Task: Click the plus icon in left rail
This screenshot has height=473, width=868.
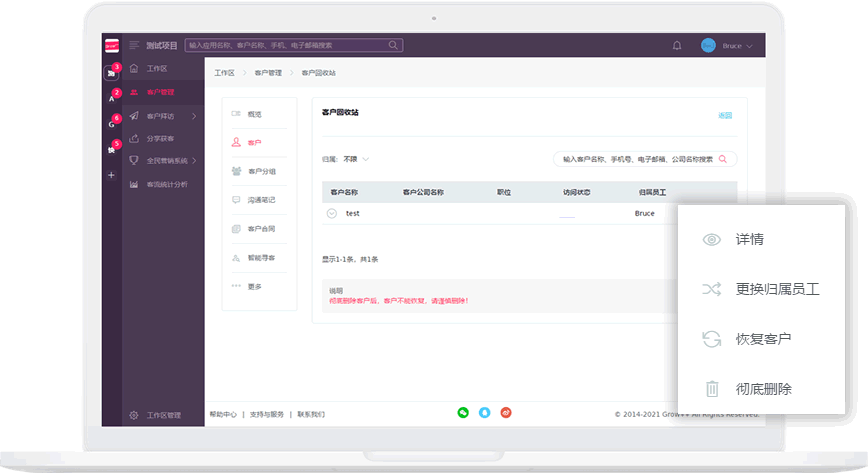Action: coord(111,175)
